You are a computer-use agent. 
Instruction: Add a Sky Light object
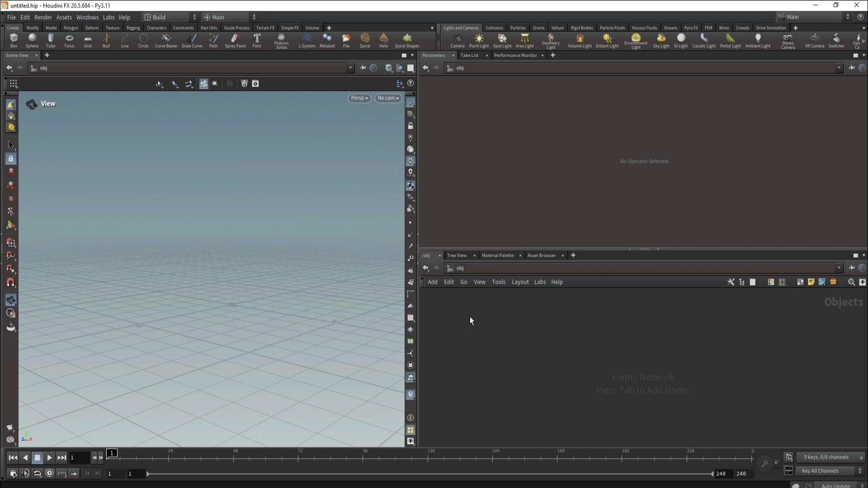(x=661, y=40)
